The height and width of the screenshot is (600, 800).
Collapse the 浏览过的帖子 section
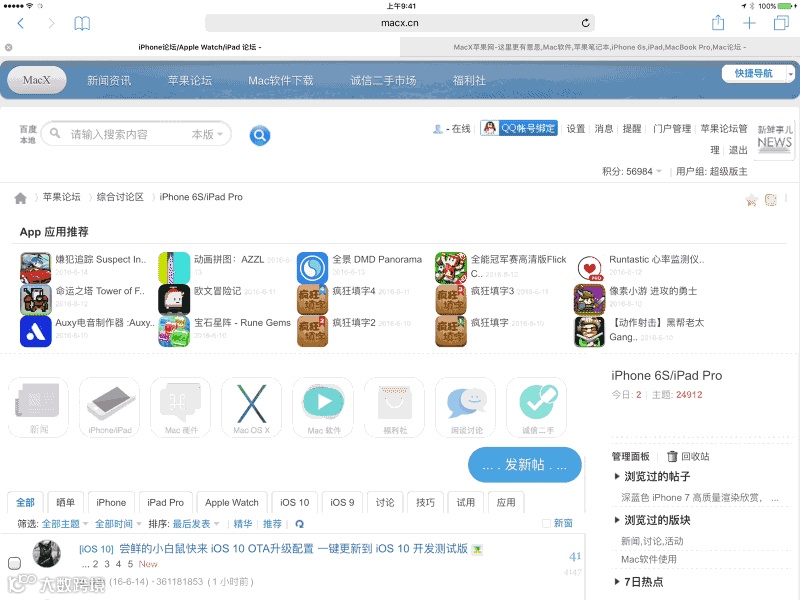[652, 477]
